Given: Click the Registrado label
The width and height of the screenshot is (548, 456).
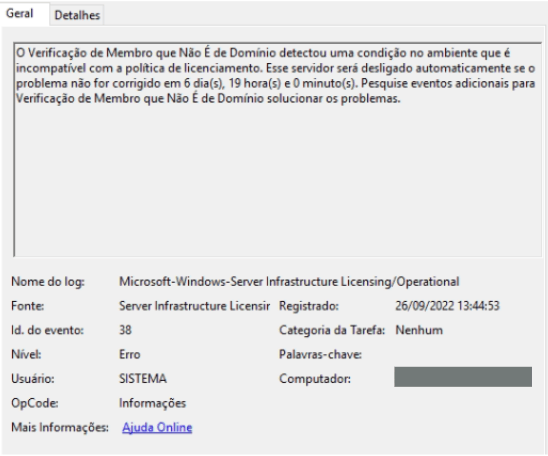Looking at the screenshot, I should point(309,306).
